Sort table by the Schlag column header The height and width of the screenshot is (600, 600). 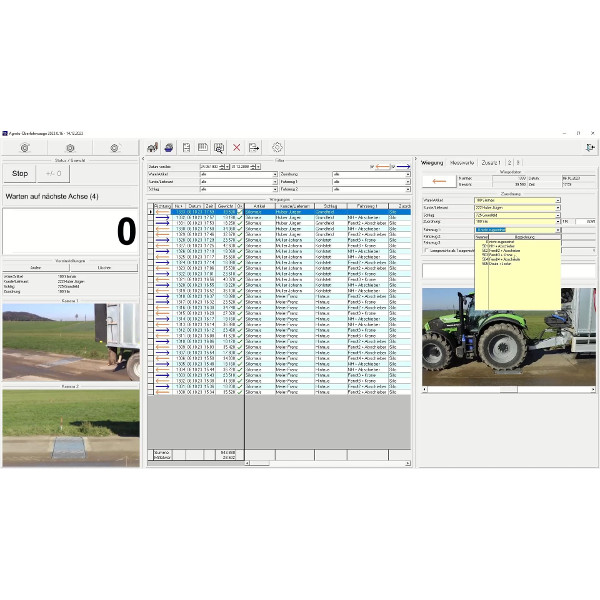point(331,206)
